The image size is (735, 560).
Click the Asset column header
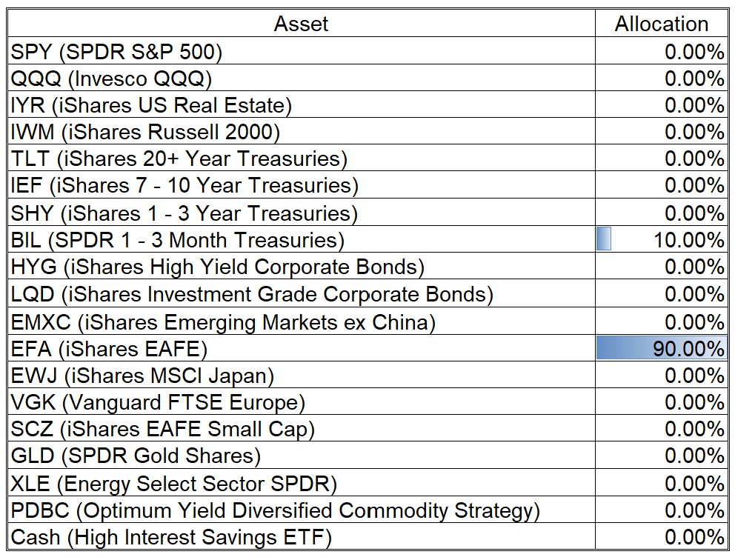[x=301, y=24]
